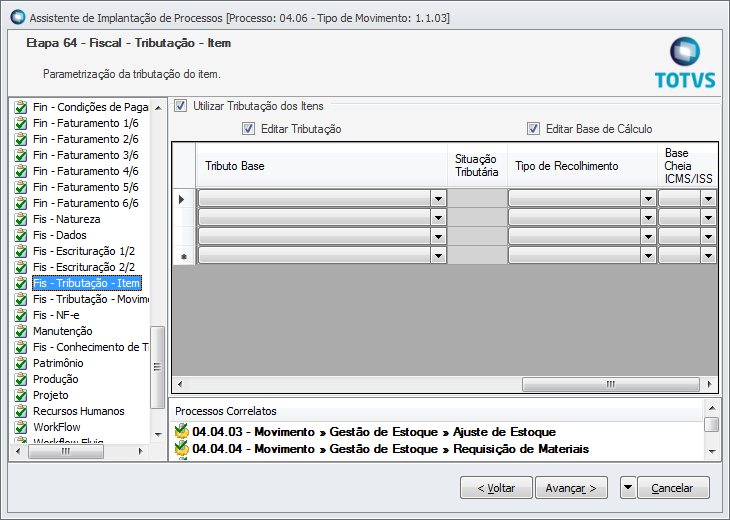The width and height of the screenshot is (730, 520).
Task: Click the icon beside process 04.04.03 Ajuste de Estoque
Action: 182,431
